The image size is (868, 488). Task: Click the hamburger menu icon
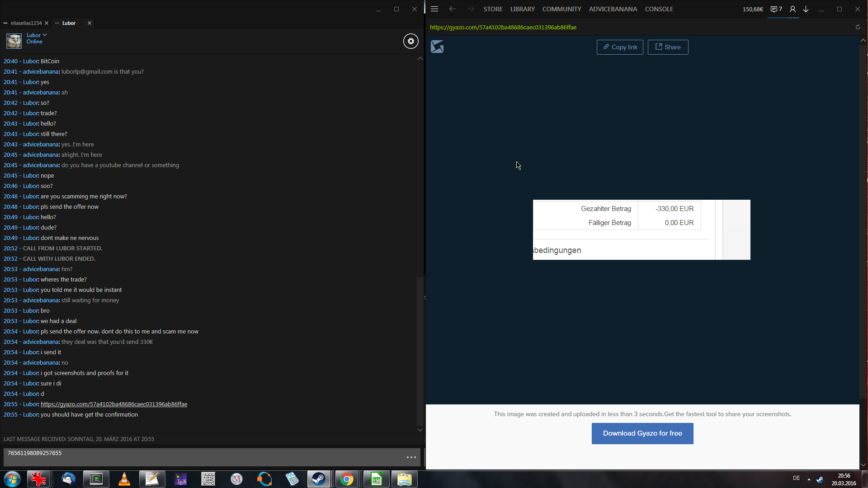tap(434, 9)
